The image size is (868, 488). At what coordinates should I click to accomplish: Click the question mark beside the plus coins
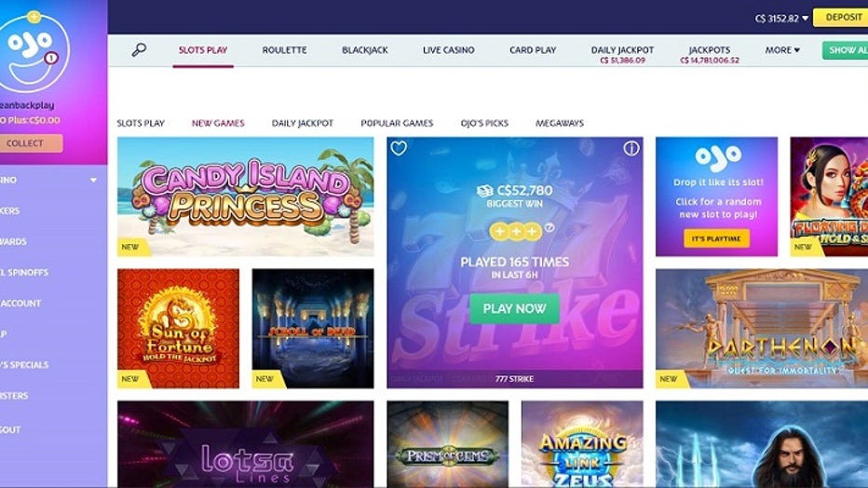[x=549, y=227]
